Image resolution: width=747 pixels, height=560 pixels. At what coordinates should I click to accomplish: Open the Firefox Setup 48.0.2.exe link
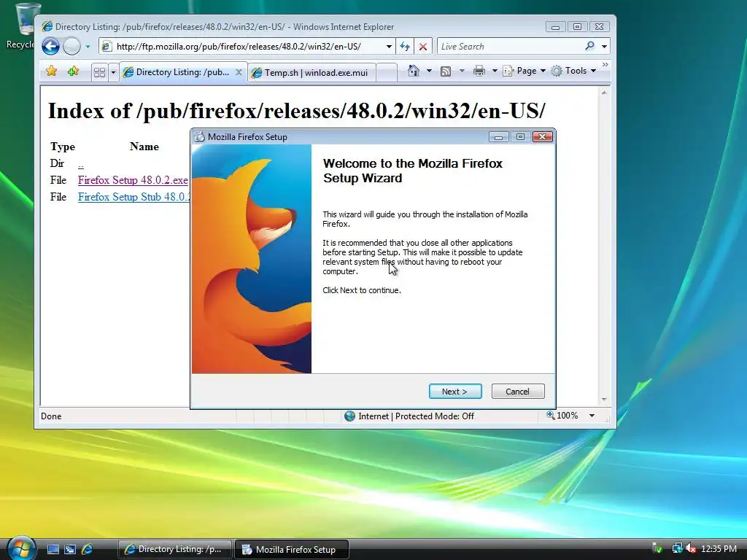coord(133,180)
